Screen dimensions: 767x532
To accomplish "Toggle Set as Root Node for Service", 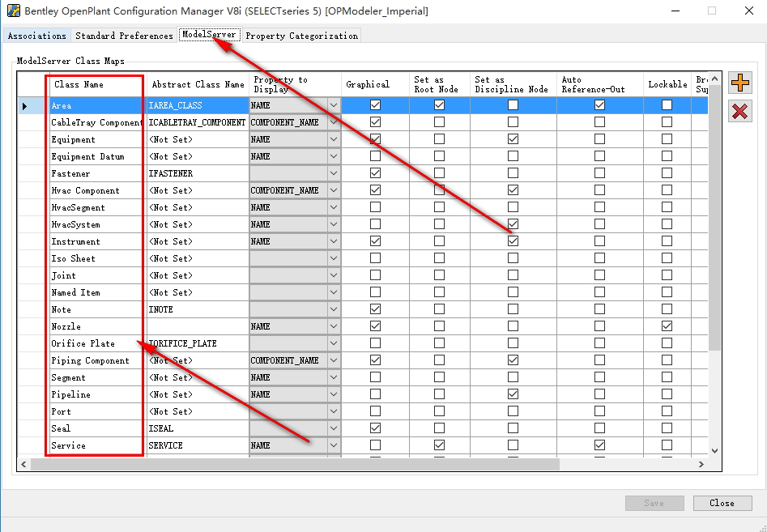I will [439, 445].
